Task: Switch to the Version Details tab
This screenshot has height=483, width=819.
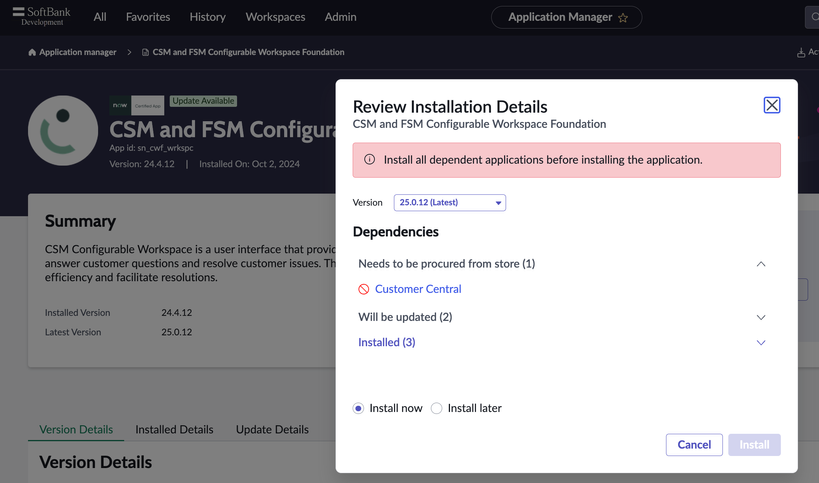Action: click(x=76, y=430)
